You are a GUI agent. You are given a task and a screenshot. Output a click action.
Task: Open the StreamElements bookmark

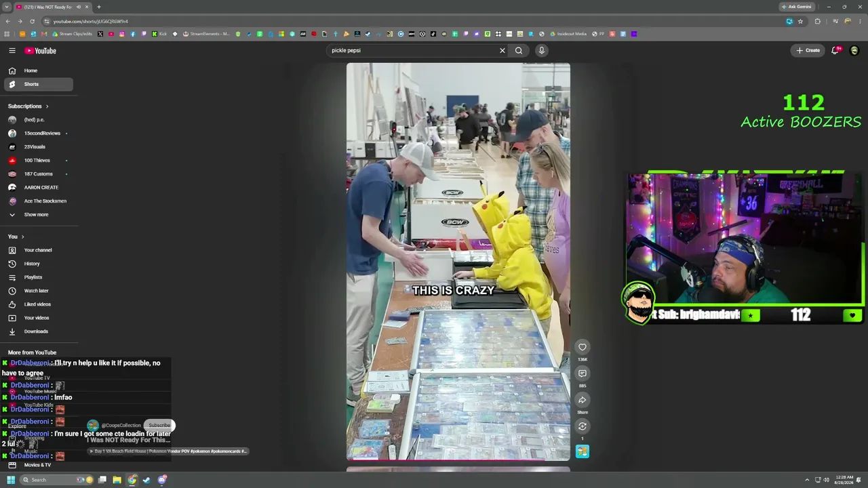pos(207,34)
